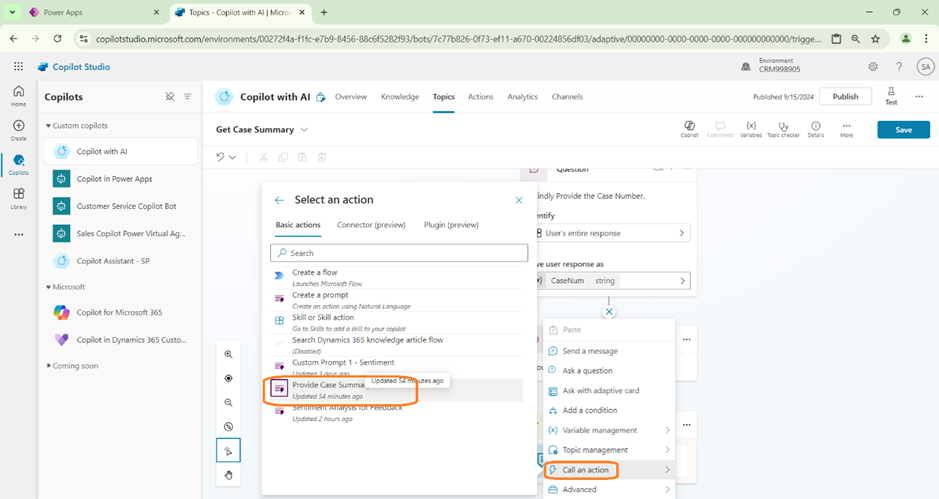Choose Call an action from the menu
This screenshot has width=939, height=499.
[585, 470]
